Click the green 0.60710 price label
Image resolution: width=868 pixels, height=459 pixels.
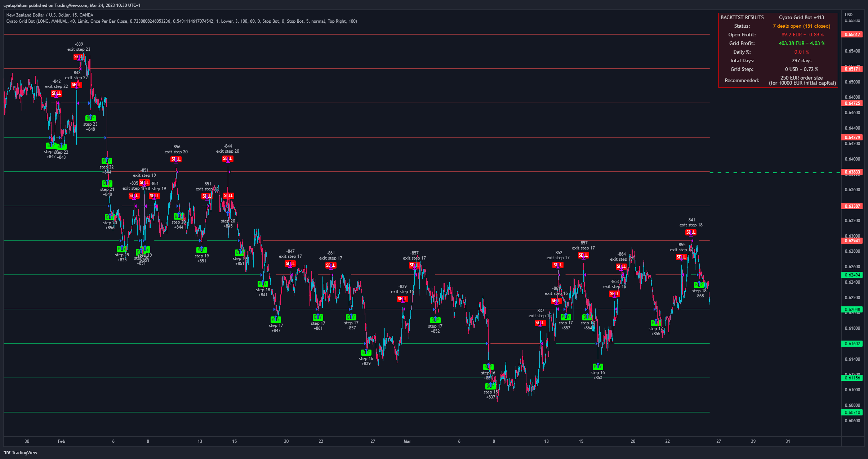[852, 413]
